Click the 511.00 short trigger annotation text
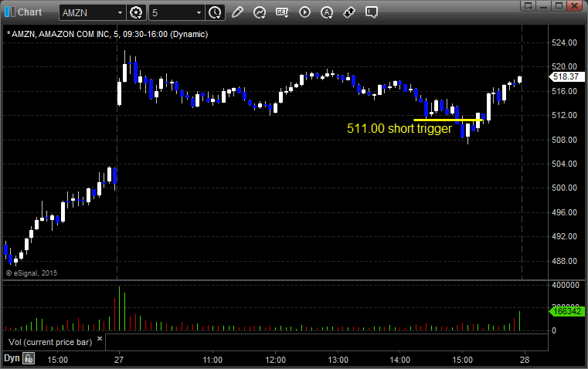This screenshot has width=588, height=369. coord(399,128)
